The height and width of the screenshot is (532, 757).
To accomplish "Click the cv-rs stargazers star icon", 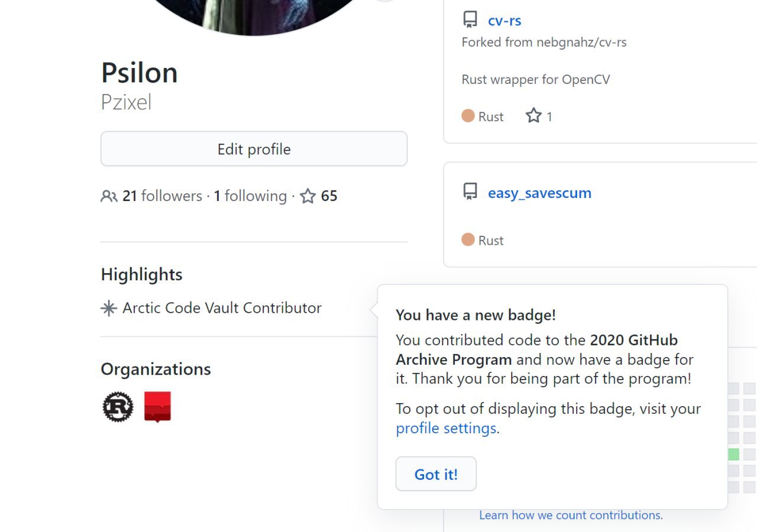I will (x=533, y=116).
